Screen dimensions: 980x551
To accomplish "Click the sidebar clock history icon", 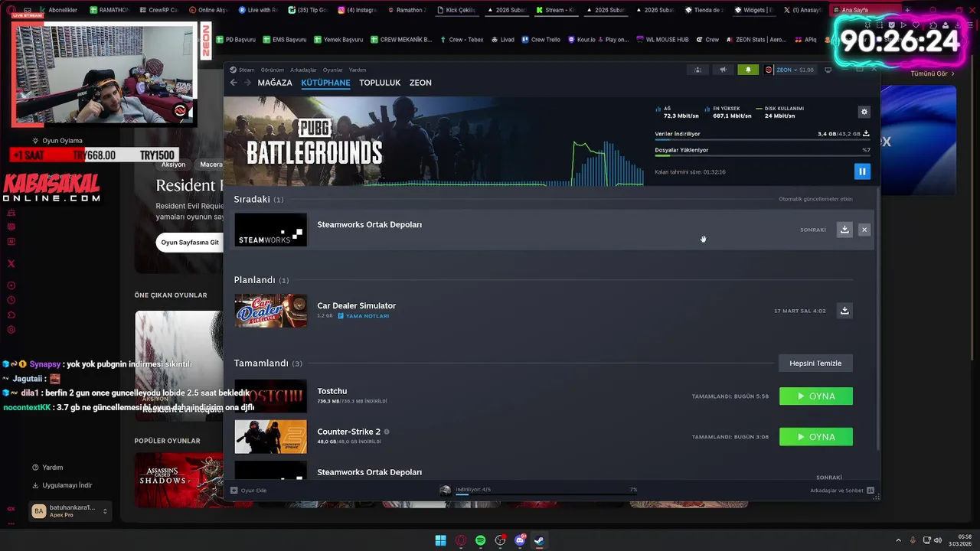I will coord(11,300).
